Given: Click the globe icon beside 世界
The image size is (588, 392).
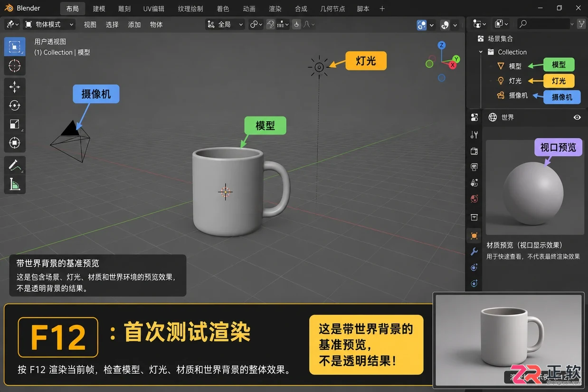Looking at the screenshot, I should click(493, 117).
